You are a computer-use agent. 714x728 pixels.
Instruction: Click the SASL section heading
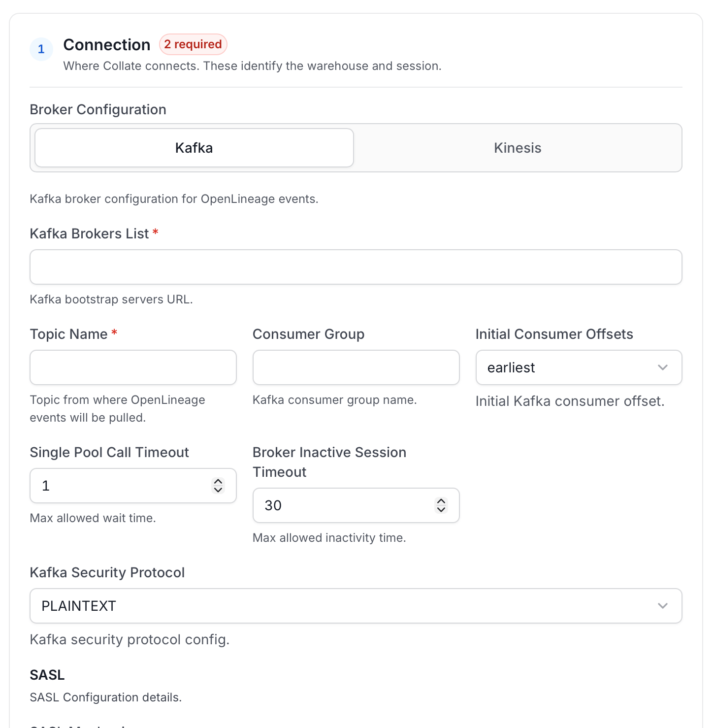pyautogui.click(x=47, y=675)
